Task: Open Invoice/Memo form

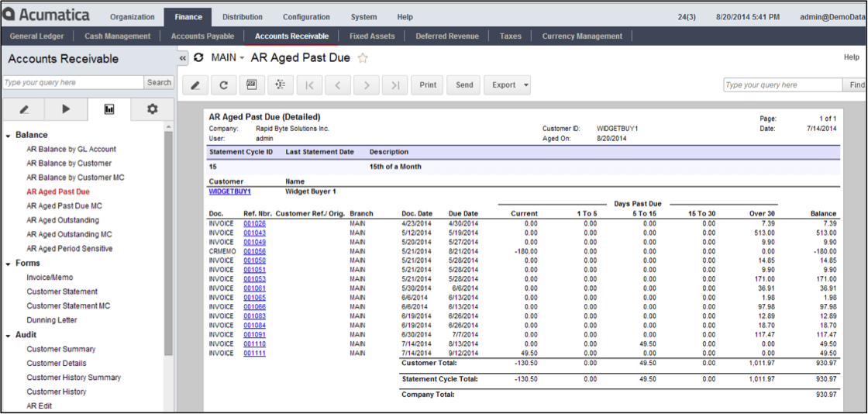Action: click(50, 278)
